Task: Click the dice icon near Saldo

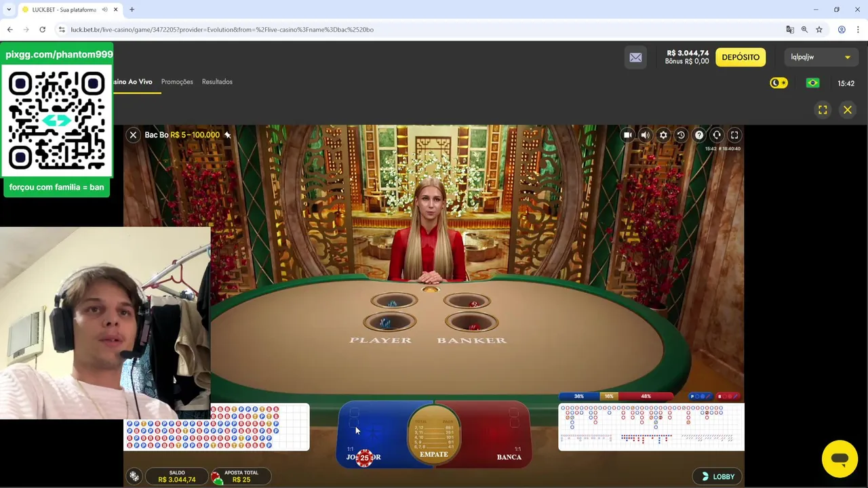Action: coord(134,476)
